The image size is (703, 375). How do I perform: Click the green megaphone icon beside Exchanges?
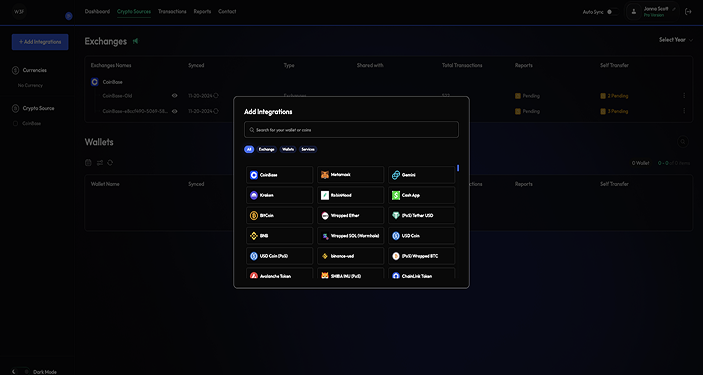pos(135,41)
